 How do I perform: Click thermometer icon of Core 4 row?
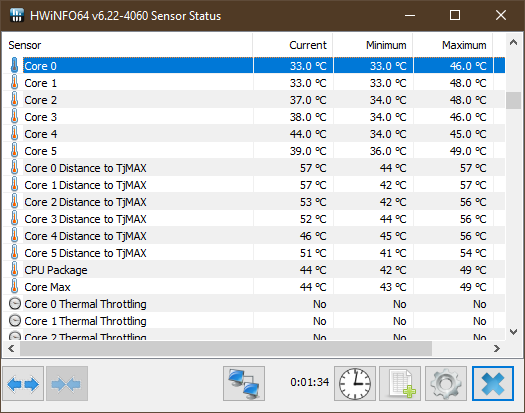(x=14, y=134)
